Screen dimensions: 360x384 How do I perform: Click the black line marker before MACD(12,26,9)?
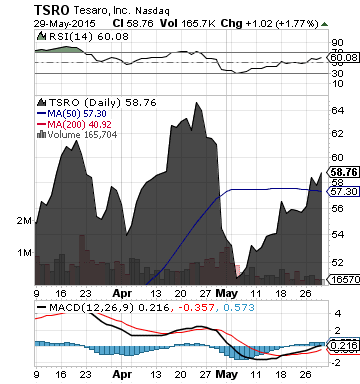coord(41,307)
